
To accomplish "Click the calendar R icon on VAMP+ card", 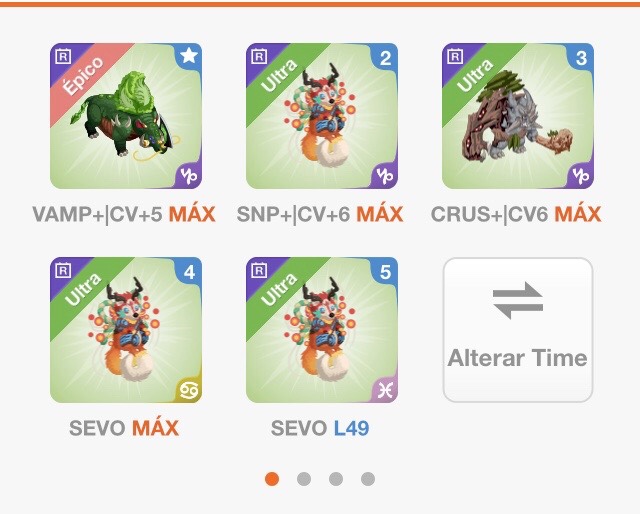I will click(x=63, y=56).
